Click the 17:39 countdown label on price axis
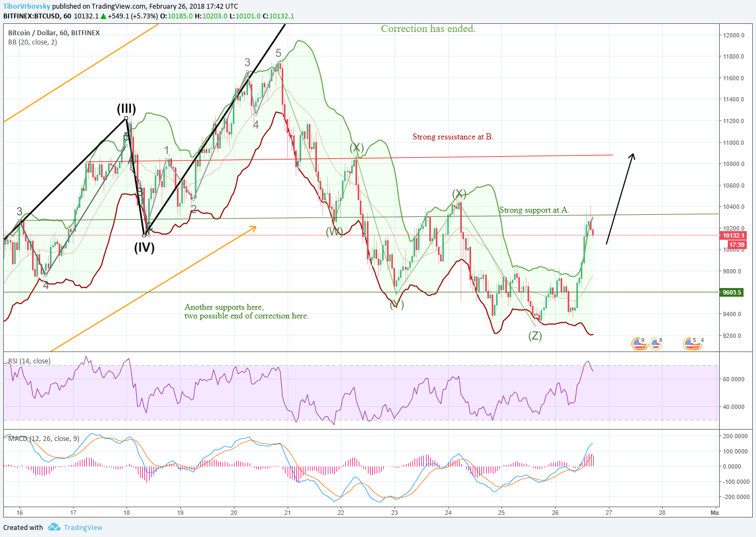The height and width of the screenshot is (537, 756). 736,245
